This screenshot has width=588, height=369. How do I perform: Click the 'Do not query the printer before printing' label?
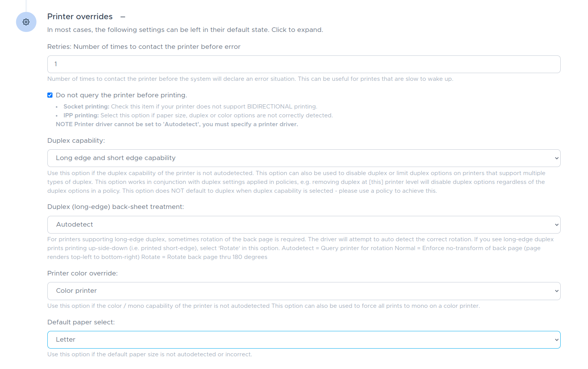click(x=121, y=95)
